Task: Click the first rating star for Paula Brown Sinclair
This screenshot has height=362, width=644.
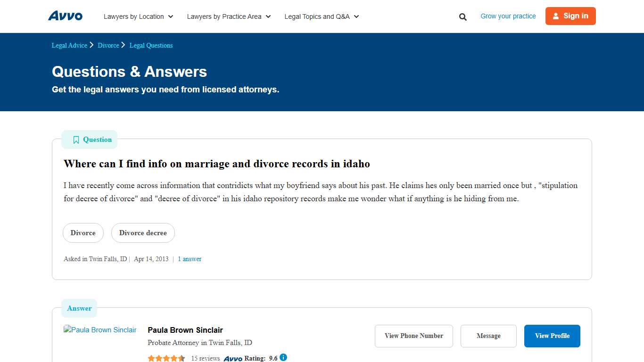Action: coord(151,358)
